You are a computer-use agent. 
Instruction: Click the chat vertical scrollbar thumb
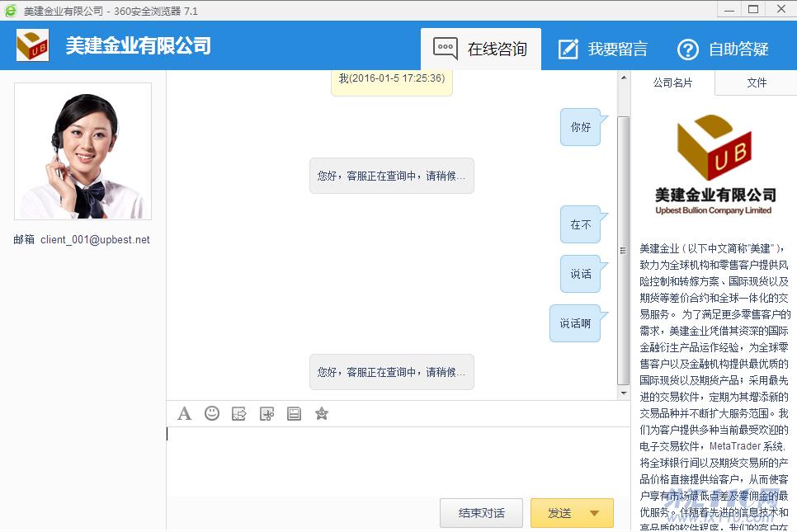tap(623, 251)
